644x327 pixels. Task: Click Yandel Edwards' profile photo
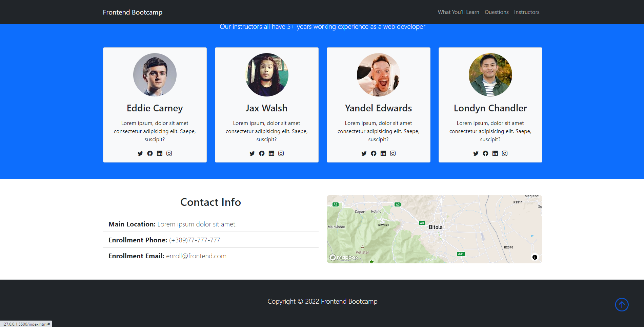click(x=378, y=75)
